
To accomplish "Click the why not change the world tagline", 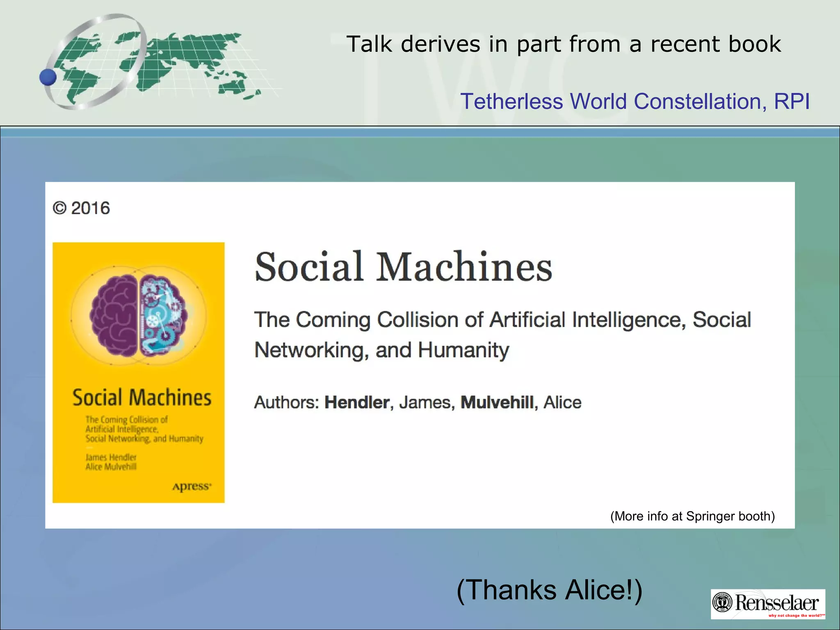I will [796, 615].
